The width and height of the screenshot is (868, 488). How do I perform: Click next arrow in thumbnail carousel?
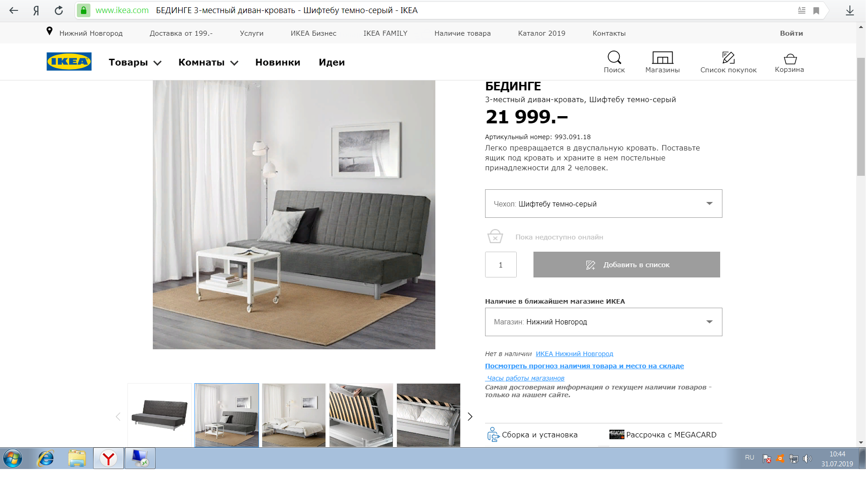(x=470, y=417)
